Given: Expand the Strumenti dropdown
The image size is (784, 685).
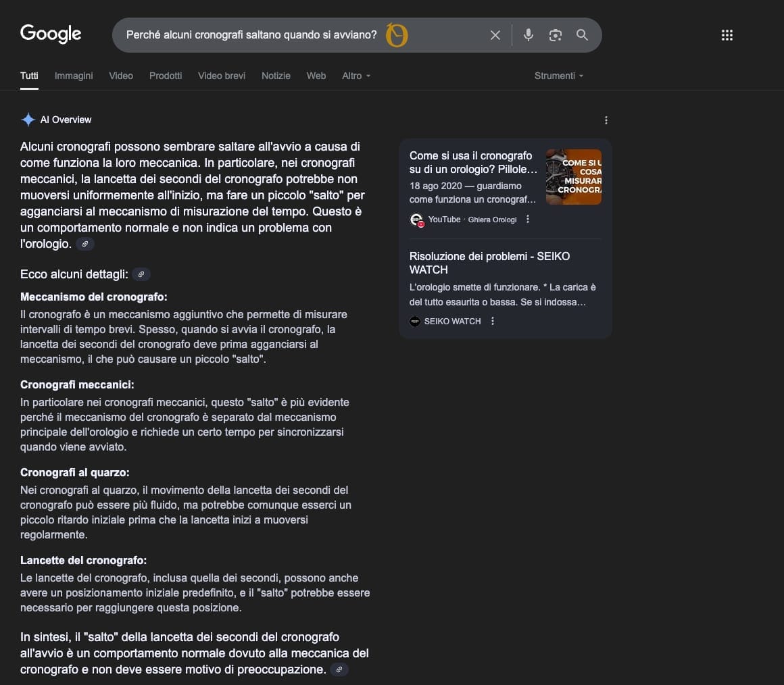Looking at the screenshot, I should pos(558,76).
